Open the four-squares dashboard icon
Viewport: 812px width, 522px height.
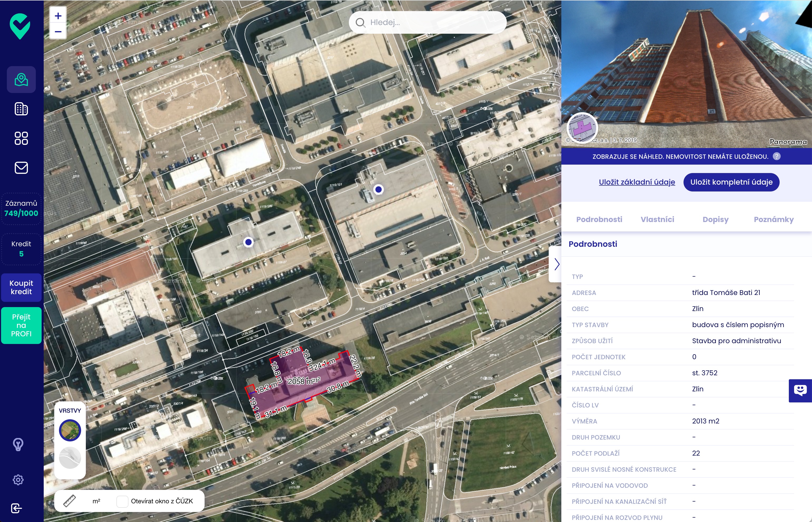[x=21, y=138]
